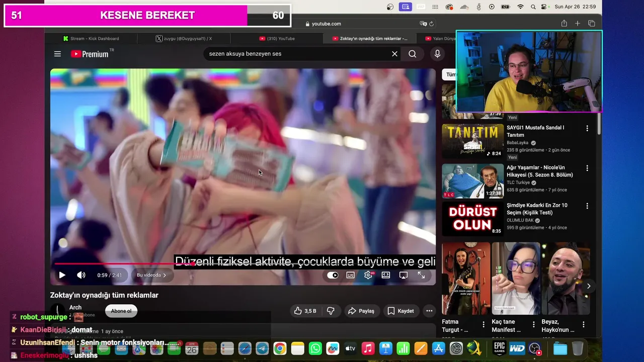
Task: Select the Zoktay'ın oynadığı tüm reklamlar tab
Action: pyautogui.click(x=370, y=38)
